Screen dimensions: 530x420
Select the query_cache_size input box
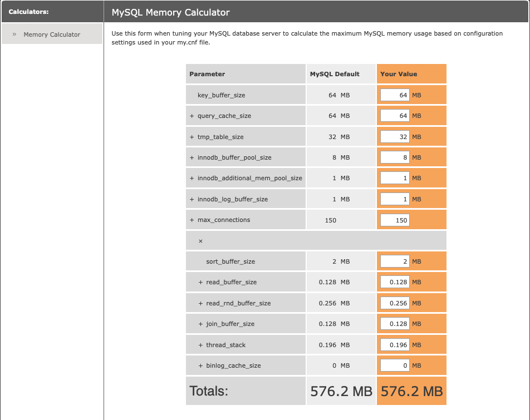(395, 116)
